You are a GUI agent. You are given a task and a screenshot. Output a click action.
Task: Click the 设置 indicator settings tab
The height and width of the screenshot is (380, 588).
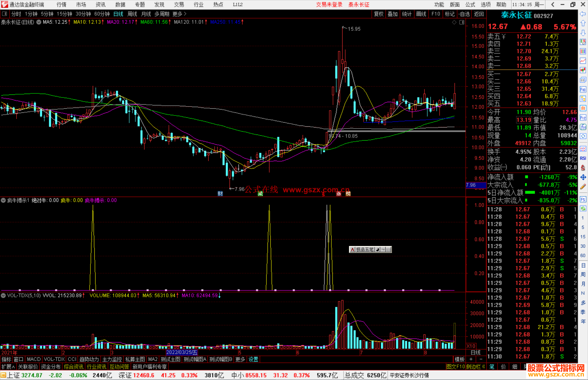click(253, 359)
